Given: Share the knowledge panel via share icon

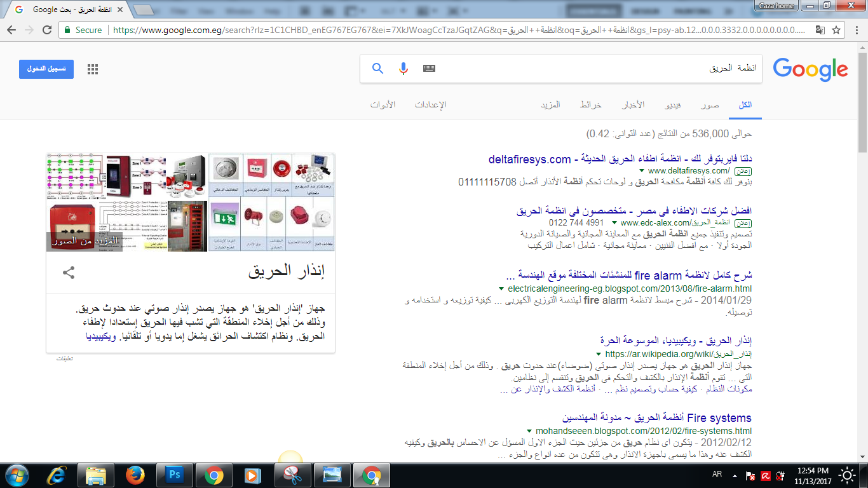Looking at the screenshot, I should coord(69,273).
